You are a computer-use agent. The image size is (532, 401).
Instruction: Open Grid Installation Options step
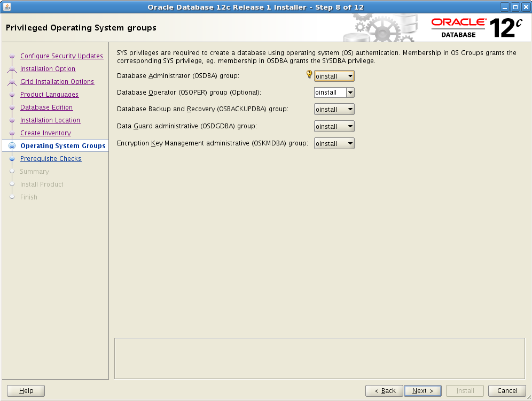point(57,82)
